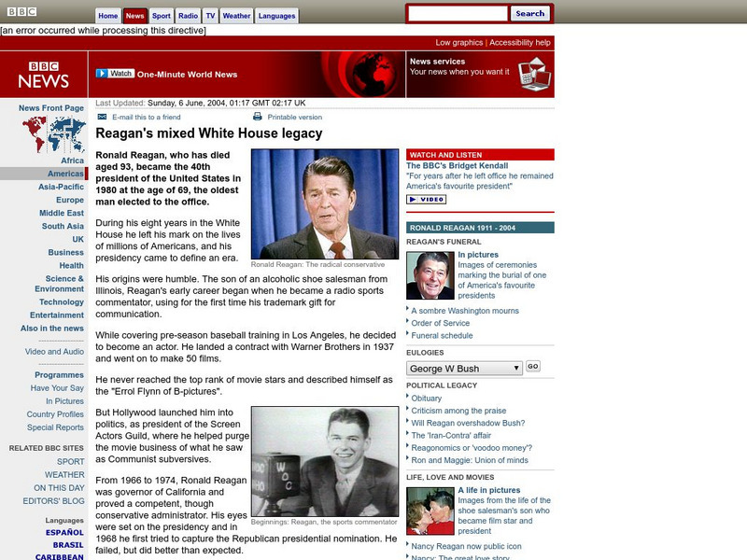The image size is (747, 560).
Task: Play the Bridget Kendall VIDEO button
Action: pos(427,200)
